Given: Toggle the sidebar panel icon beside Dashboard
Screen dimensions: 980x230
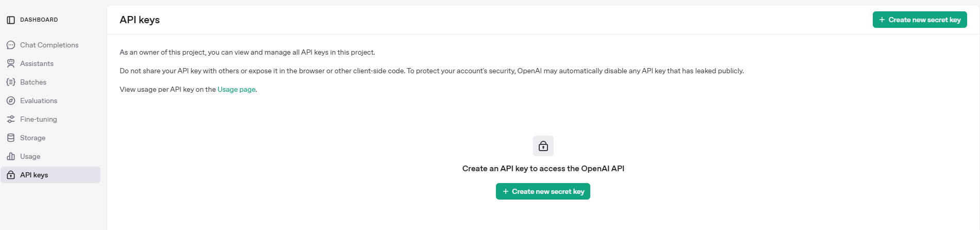Looking at the screenshot, I should [x=11, y=20].
